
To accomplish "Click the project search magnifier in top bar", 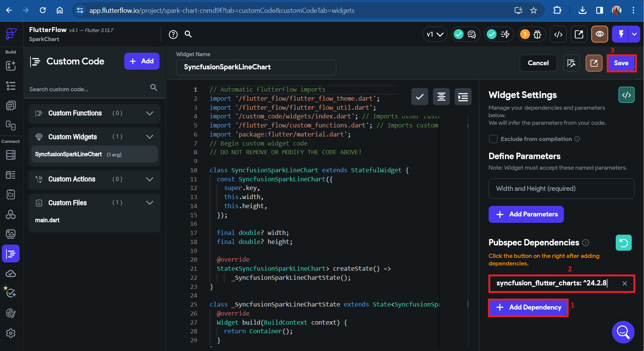I will tap(188, 34).
